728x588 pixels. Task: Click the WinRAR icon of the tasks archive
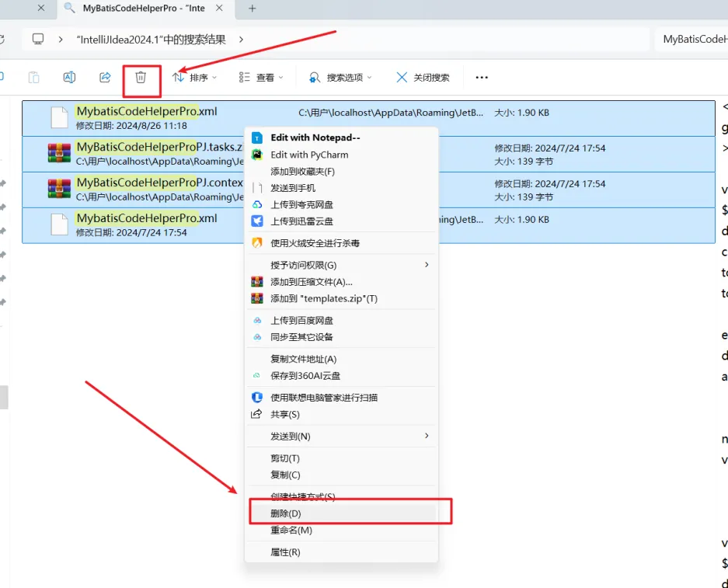click(x=59, y=153)
